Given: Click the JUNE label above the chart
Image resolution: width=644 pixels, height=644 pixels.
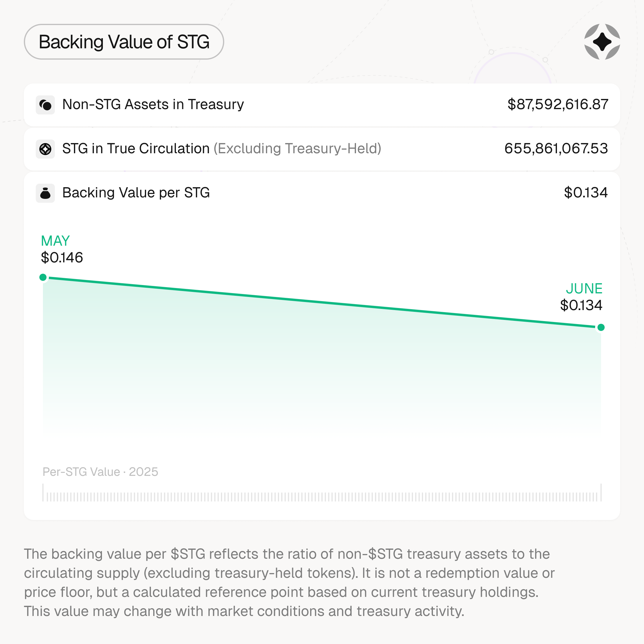Looking at the screenshot, I should coord(584,288).
